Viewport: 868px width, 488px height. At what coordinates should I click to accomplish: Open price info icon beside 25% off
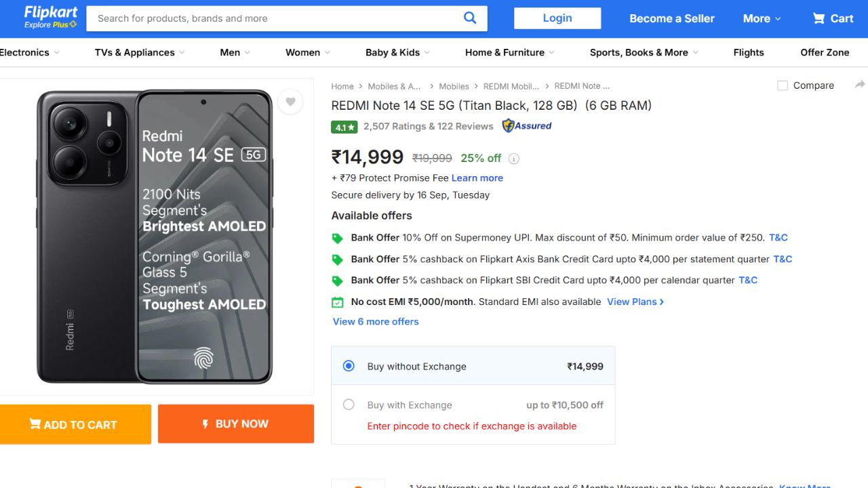pos(514,159)
